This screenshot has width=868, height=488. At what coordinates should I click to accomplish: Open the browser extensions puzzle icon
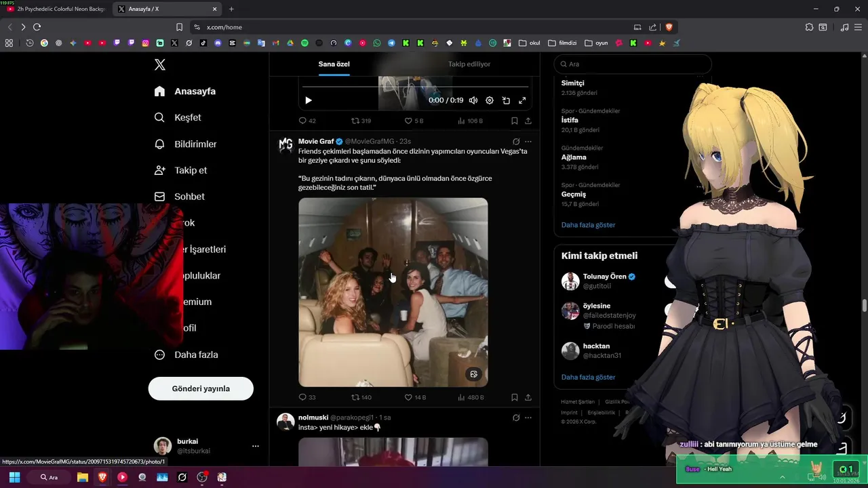point(809,27)
